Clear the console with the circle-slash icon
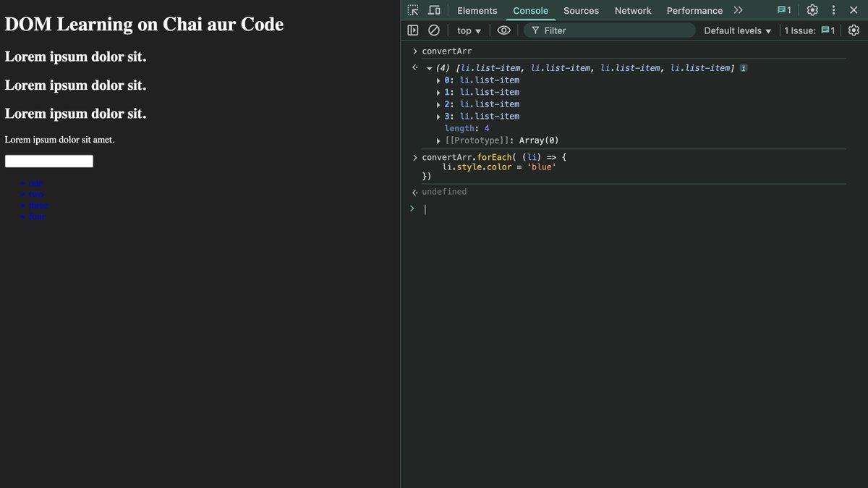This screenshot has width=868, height=488. coord(434,30)
